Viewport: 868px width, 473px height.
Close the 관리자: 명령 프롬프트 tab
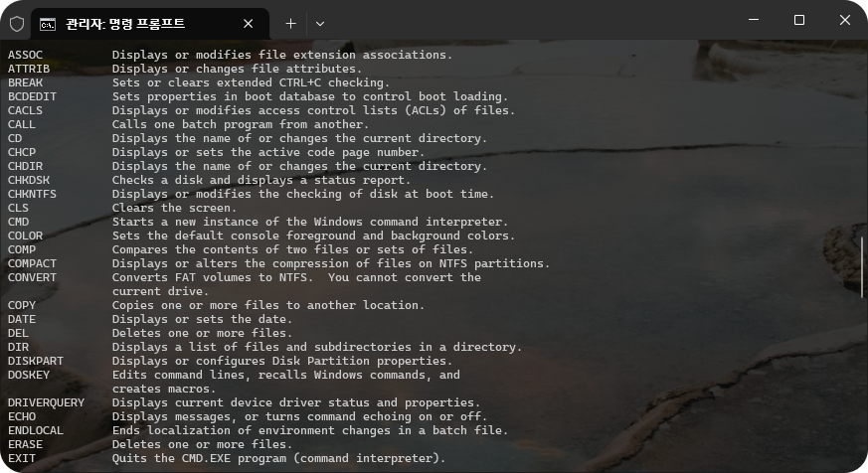(x=248, y=23)
